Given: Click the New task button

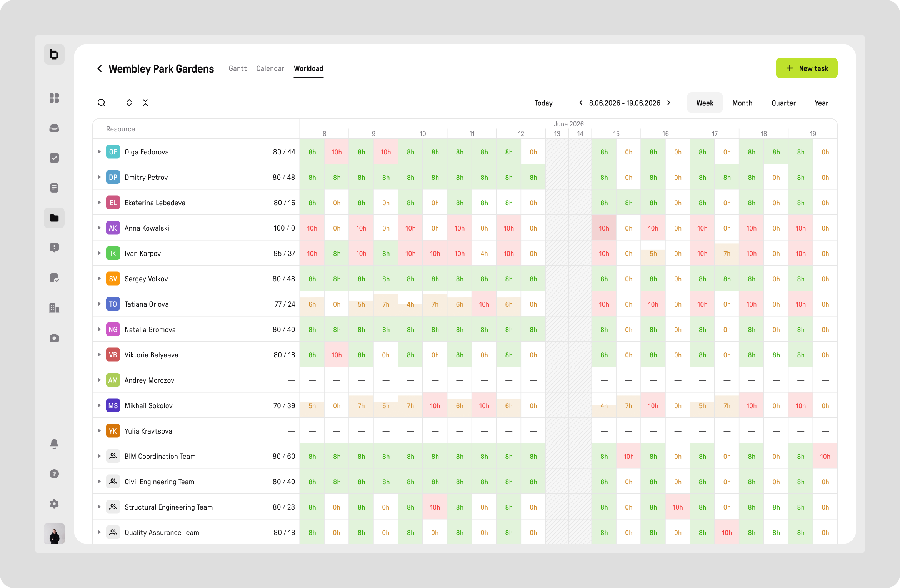Looking at the screenshot, I should (807, 68).
